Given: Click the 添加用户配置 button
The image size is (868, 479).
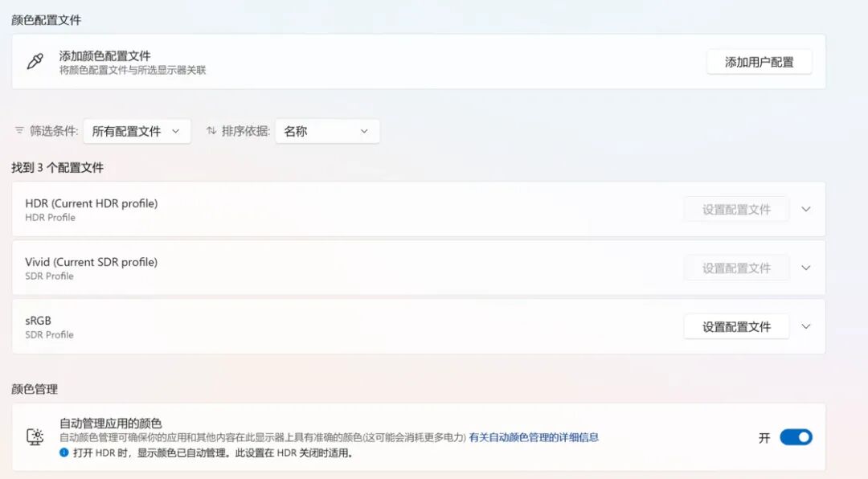Looking at the screenshot, I should [x=759, y=62].
